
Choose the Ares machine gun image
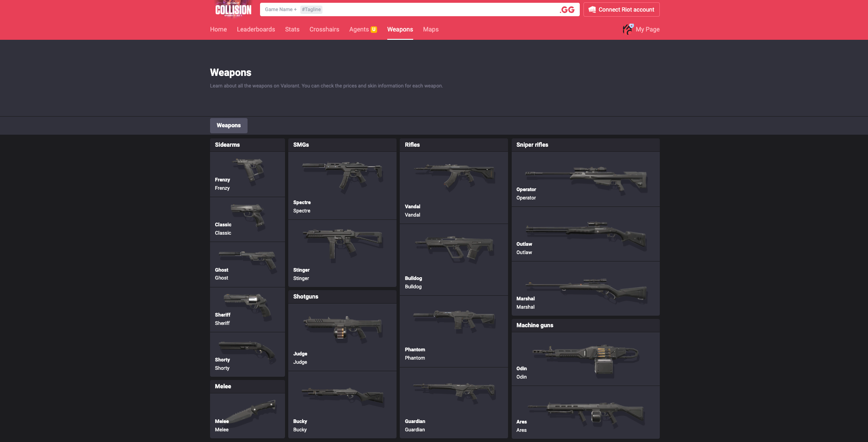click(x=586, y=414)
